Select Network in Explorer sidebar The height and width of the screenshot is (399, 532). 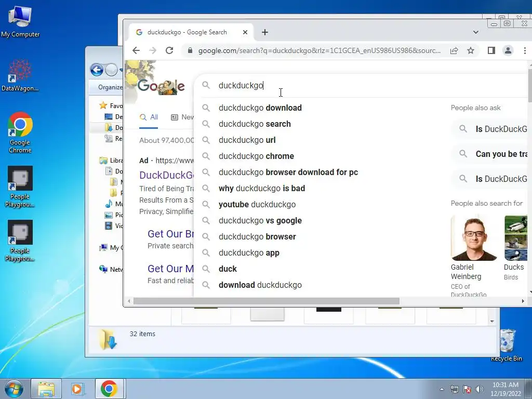(x=111, y=270)
